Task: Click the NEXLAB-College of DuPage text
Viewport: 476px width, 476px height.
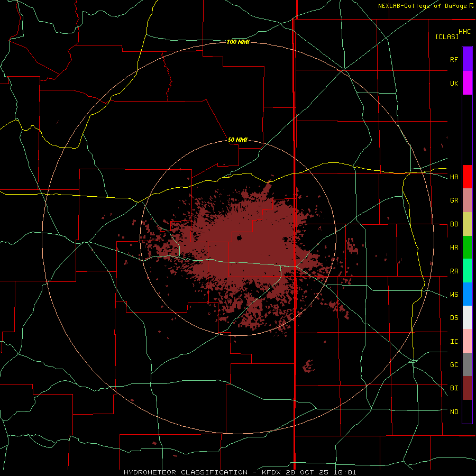Action: (x=422, y=6)
